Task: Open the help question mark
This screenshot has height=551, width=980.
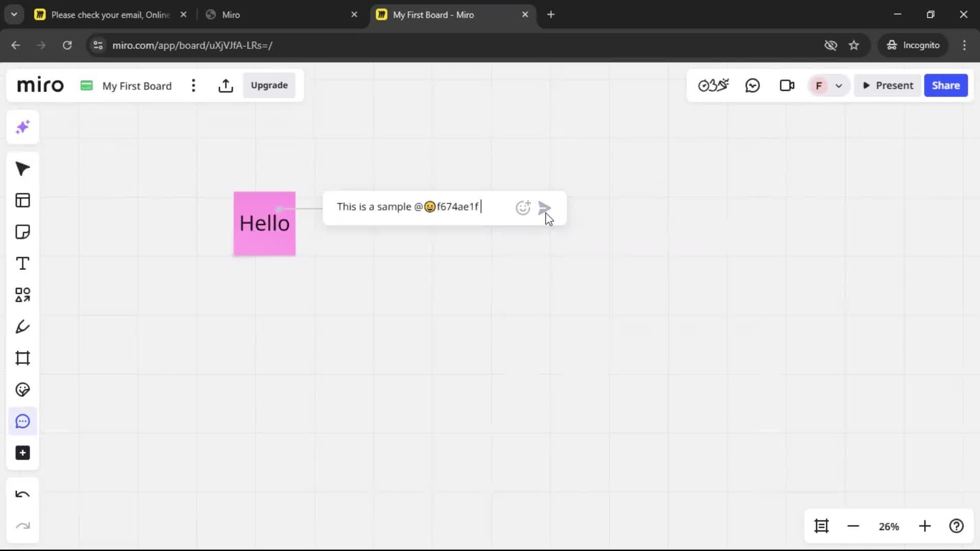Action: click(x=957, y=526)
